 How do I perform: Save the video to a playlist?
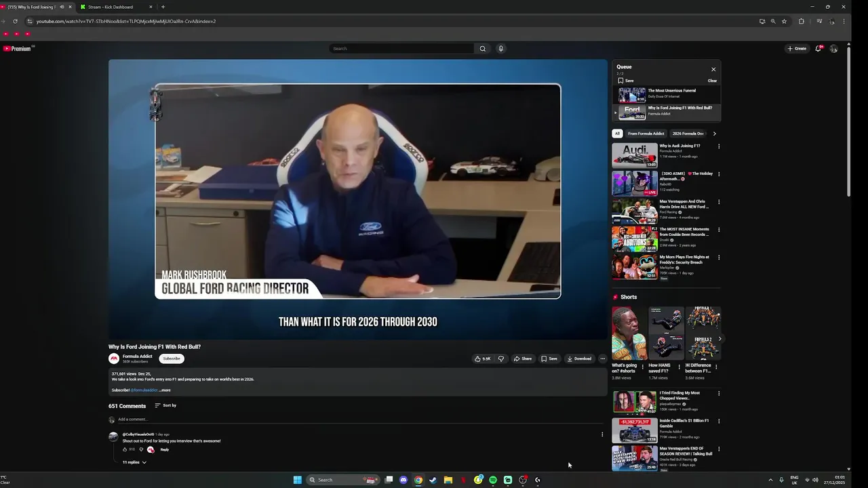point(549,359)
